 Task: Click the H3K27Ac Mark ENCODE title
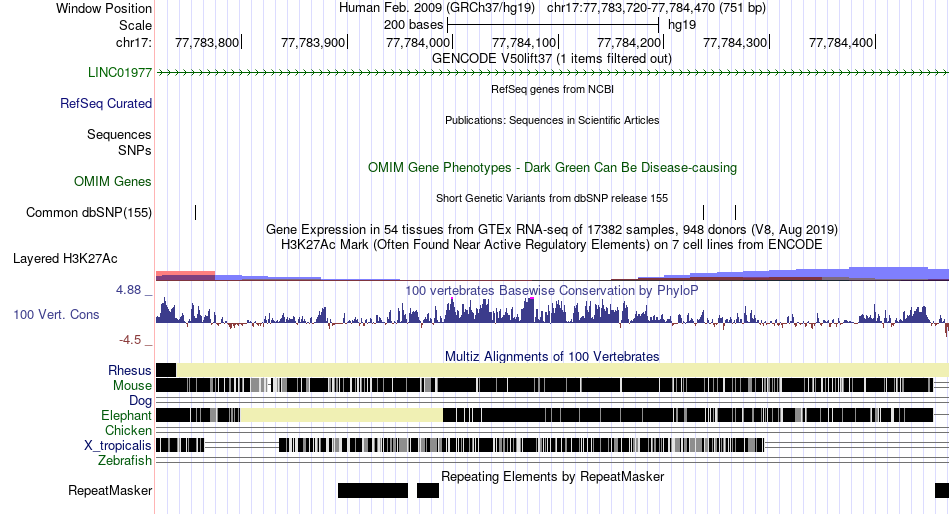(x=552, y=245)
